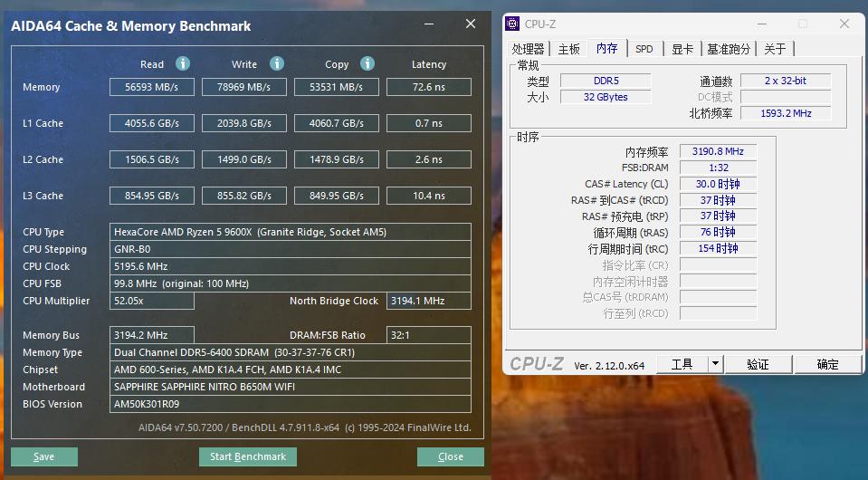Image resolution: width=868 pixels, height=480 pixels.
Task: Open the tools dropdown arrow in CPU-Z
Action: pos(715,364)
